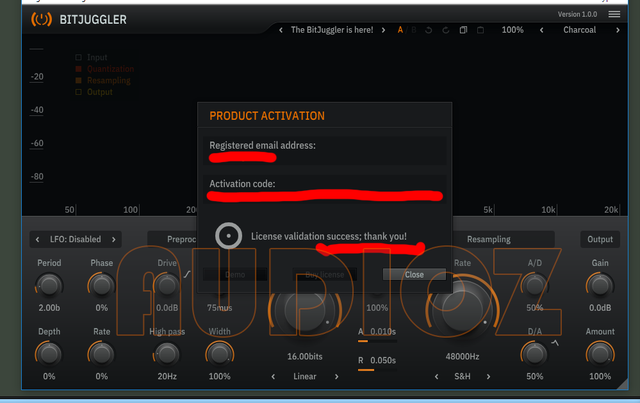This screenshot has height=403, width=640.
Task: Click the window resize corner grip
Action: coord(622,383)
